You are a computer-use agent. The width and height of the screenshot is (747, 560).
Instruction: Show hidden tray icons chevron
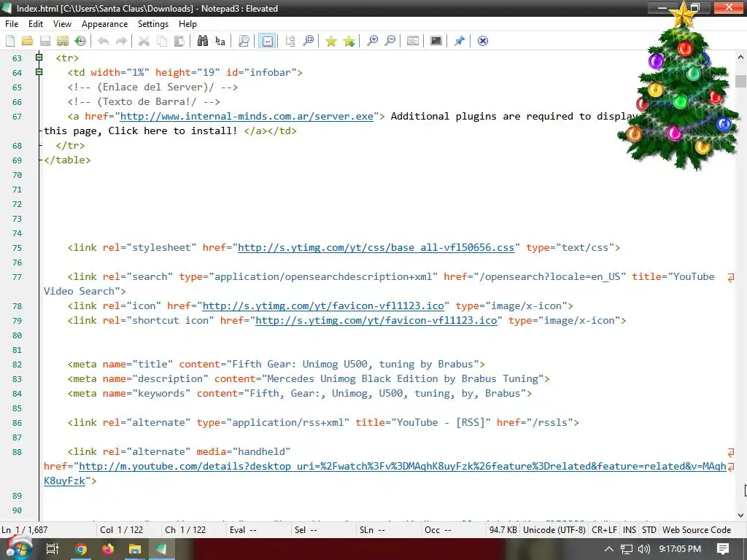[x=609, y=550]
